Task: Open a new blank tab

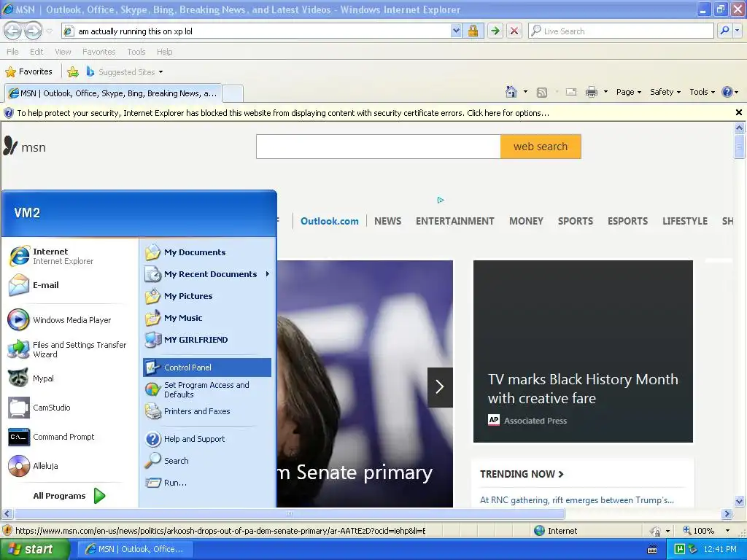Action: [x=233, y=93]
